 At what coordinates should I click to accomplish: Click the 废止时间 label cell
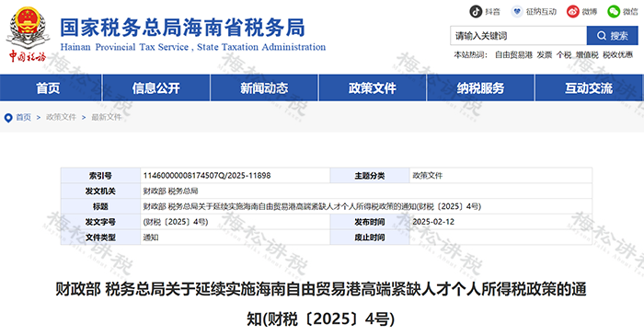coord(370,238)
